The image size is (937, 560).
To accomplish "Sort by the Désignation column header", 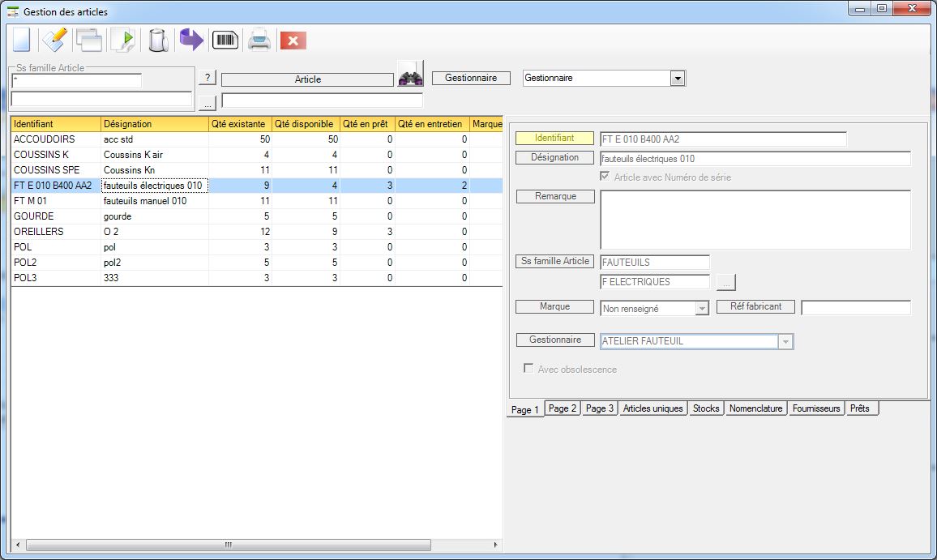I will coord(155,124).
